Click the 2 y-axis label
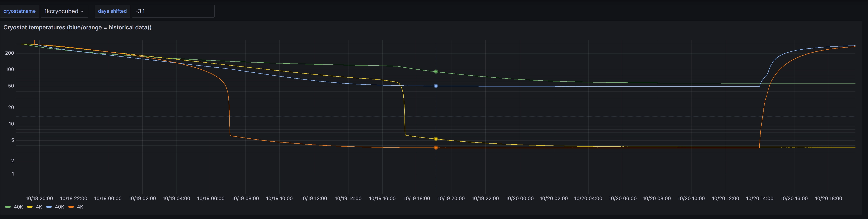This screenshot has height=219, width=868. click(x=13, y=161)
